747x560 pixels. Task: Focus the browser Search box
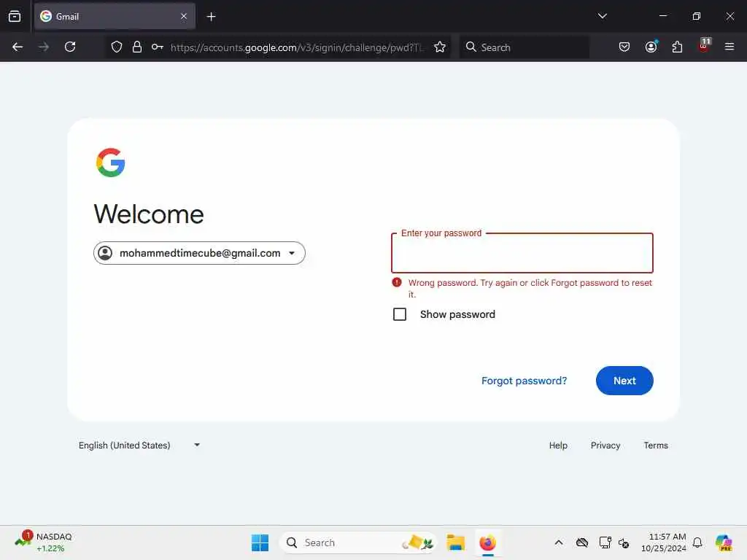click(x=524, y=47)
